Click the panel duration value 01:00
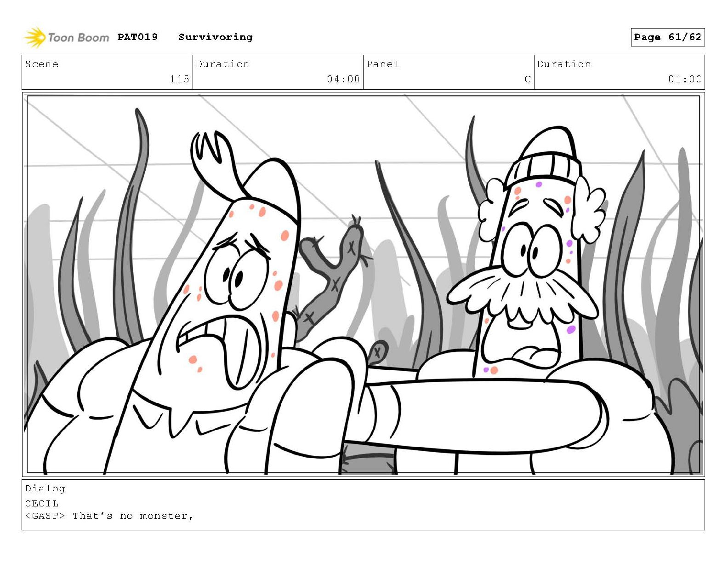 685,79
